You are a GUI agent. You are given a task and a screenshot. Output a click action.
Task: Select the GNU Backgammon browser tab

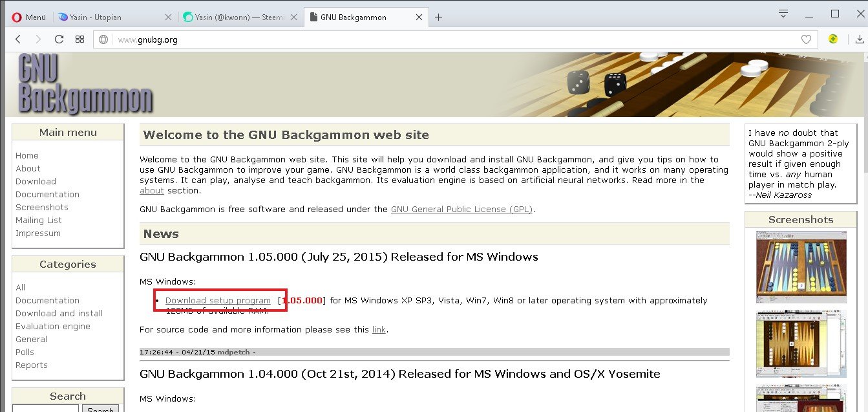pos(365,17)
